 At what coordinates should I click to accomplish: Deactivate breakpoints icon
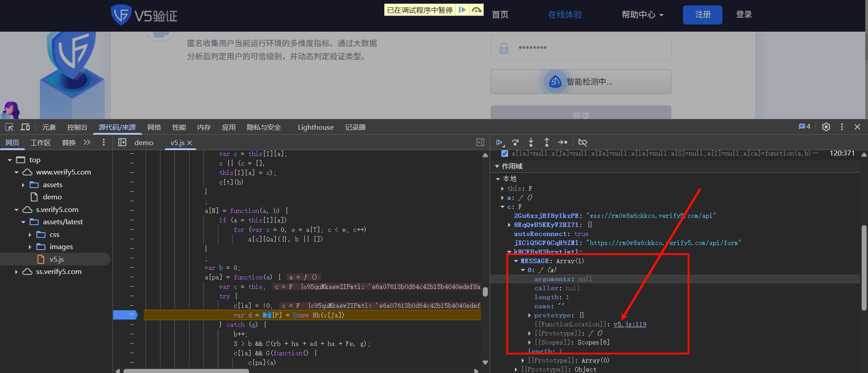click(x=583, y=142)
